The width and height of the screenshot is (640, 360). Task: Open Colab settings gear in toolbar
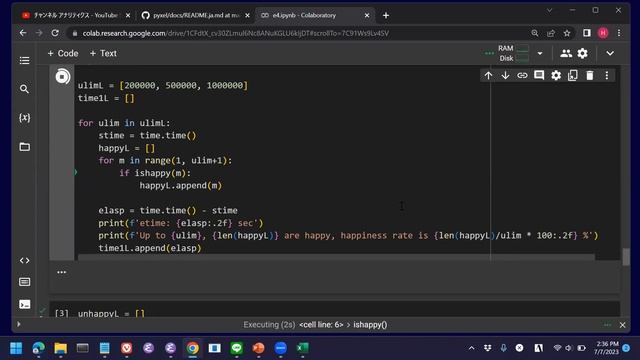582,53
